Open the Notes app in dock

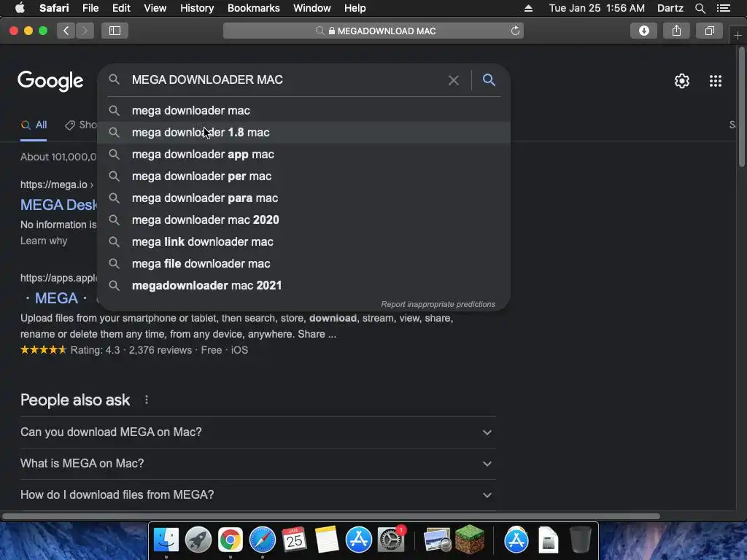326,540
